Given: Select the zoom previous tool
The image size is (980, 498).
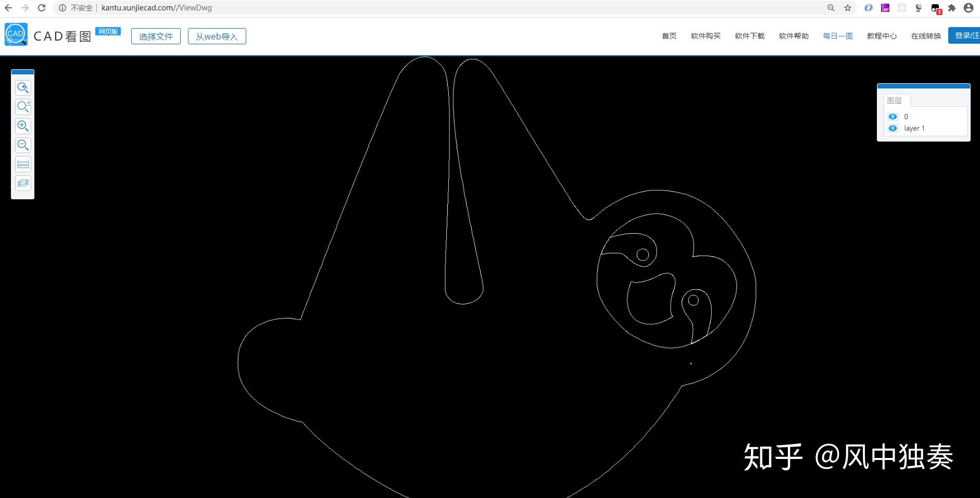Looking at the screenshot, I should (x=23, y=88).
